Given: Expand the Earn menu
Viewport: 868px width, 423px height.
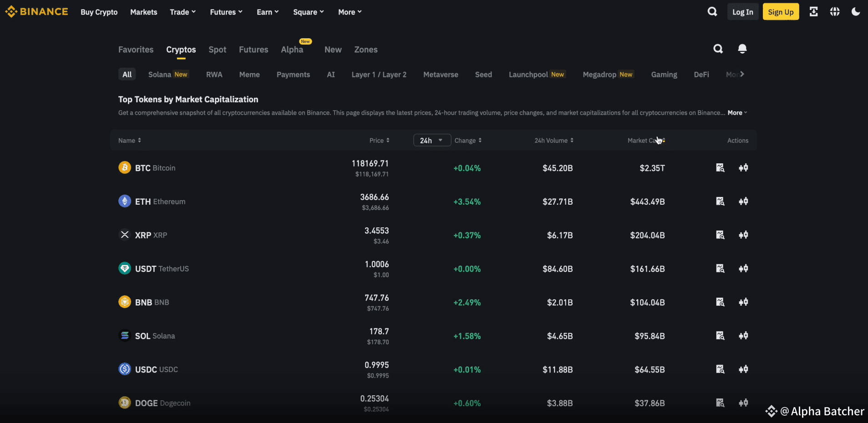Looking at the screenshot, I should [268, 12].
